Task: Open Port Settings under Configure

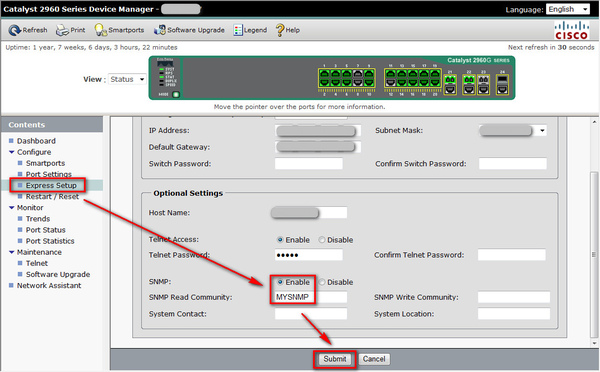Action: point(49,174)
